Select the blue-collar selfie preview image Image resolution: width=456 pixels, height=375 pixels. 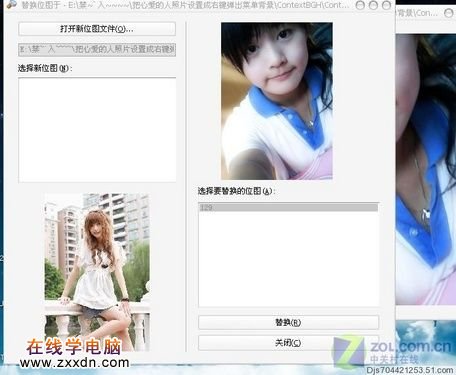(x=277, y=101)
